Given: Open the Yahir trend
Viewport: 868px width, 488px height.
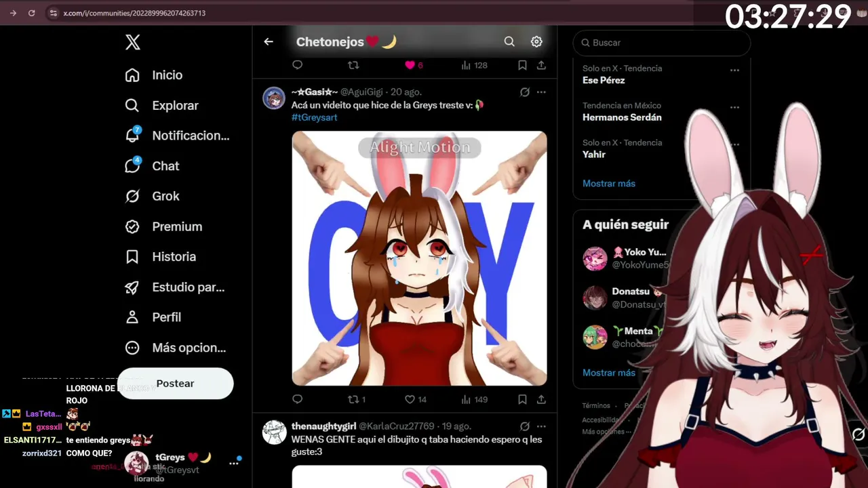Looking at the screenshot, I should tap(594, 155).
